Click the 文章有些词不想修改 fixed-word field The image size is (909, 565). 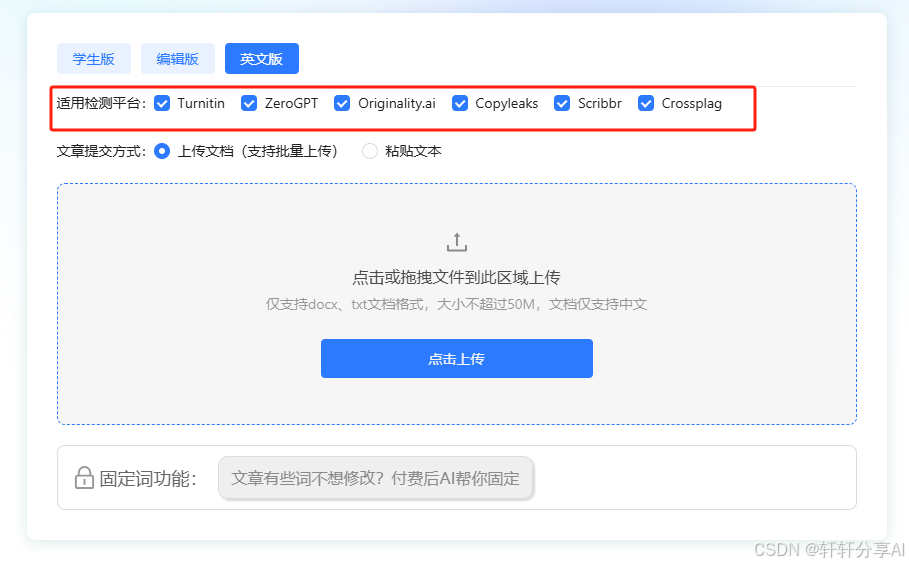coord(376,478)
